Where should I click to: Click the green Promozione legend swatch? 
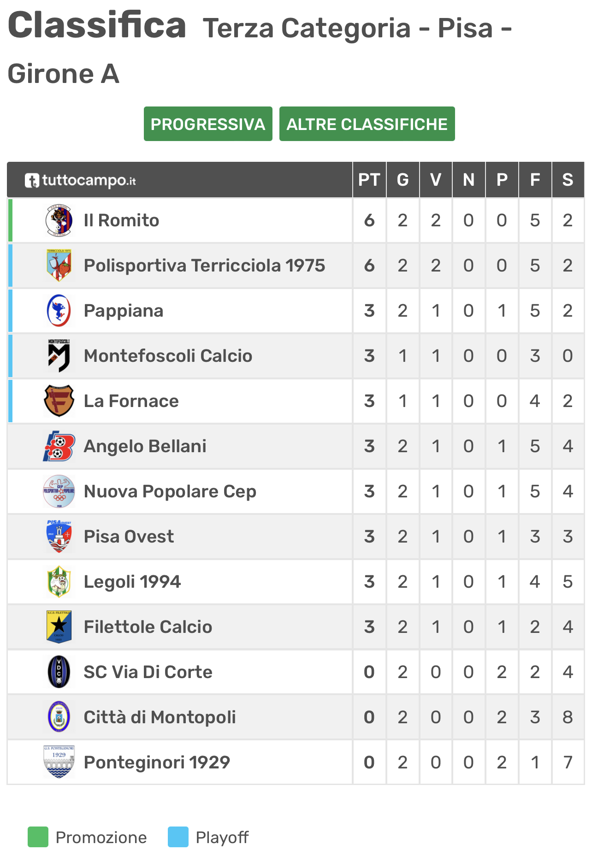click(x=38, y=837)
